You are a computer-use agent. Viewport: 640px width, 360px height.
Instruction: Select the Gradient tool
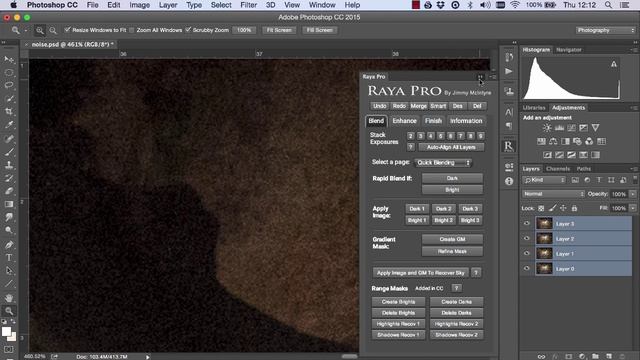click(9, 204)
